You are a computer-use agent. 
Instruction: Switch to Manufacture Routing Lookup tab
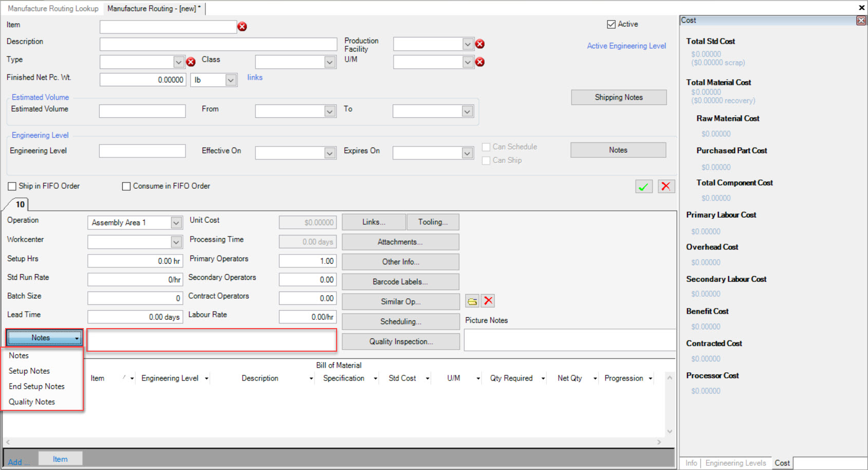[53, 9]
